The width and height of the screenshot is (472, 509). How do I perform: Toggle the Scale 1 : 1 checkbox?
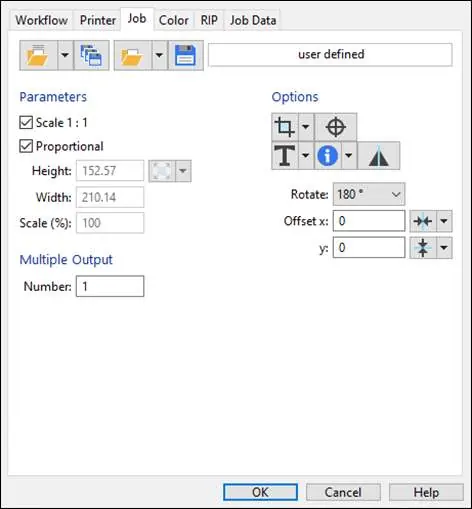(x=26, y=123)
